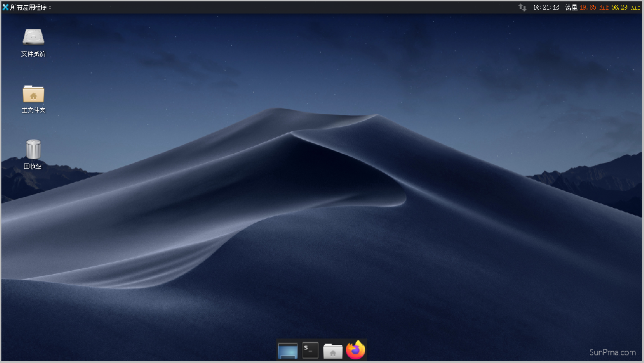
Task: Select the Home folder desktop icon
Action: click(33, 94)
